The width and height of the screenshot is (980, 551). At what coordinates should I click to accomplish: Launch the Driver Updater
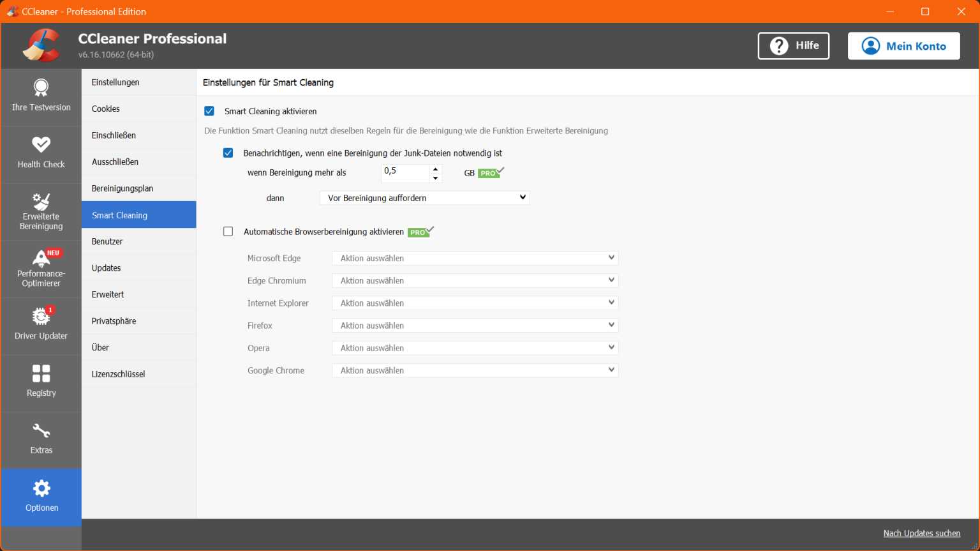tap(41, 326)
